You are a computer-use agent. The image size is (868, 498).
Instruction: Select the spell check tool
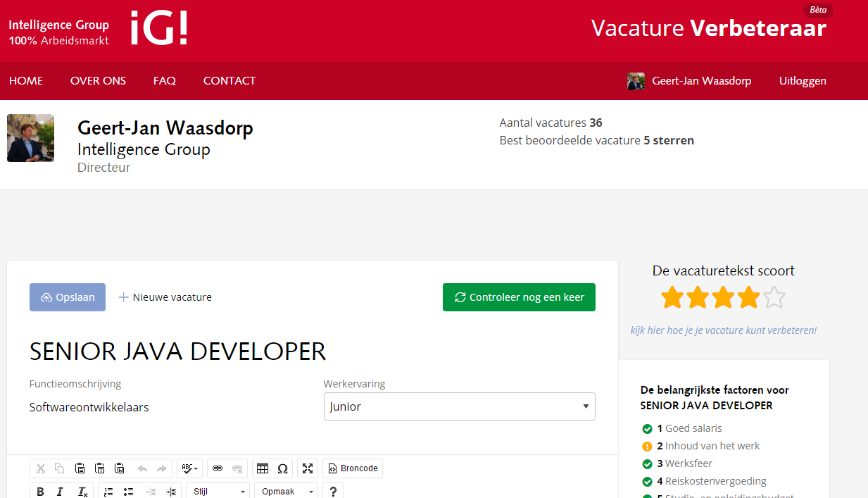click(x=186, y=468)
